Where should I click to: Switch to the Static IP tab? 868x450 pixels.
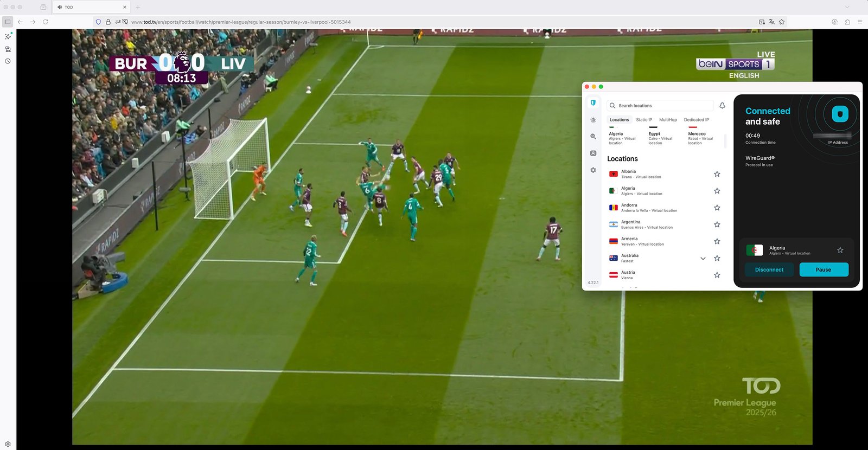(644, 120)
